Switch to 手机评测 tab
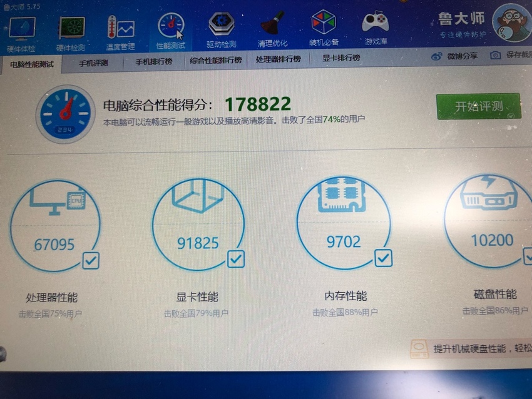Image resolution: width=532 pixels, height=399 pixels. pos(93,63)
